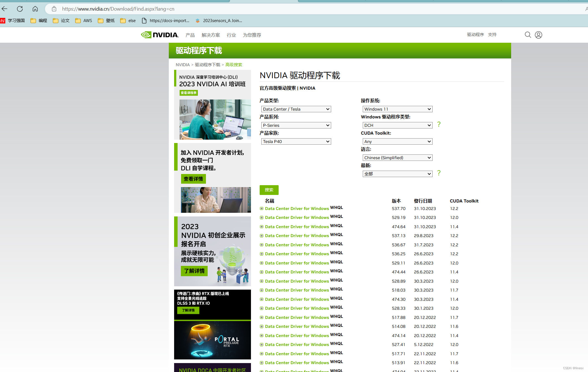
Task: Expand the 474.64 driver entry
Action: (262, 227)
